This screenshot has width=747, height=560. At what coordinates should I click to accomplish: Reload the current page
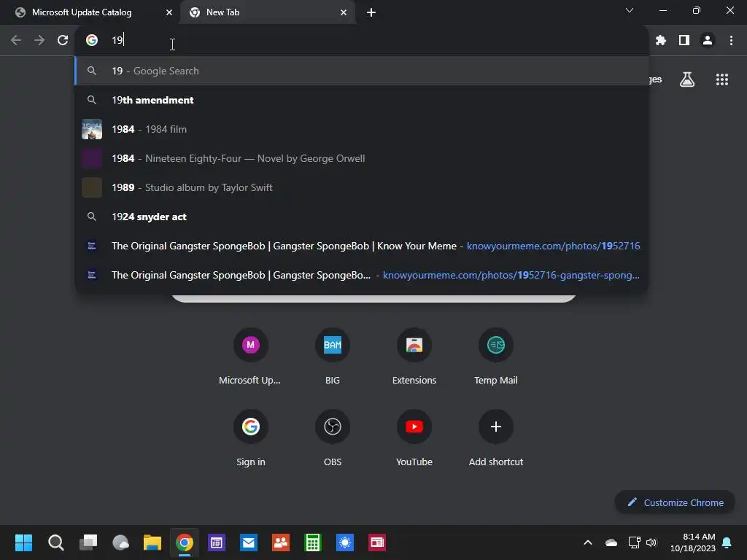click(x=63, y=41)
